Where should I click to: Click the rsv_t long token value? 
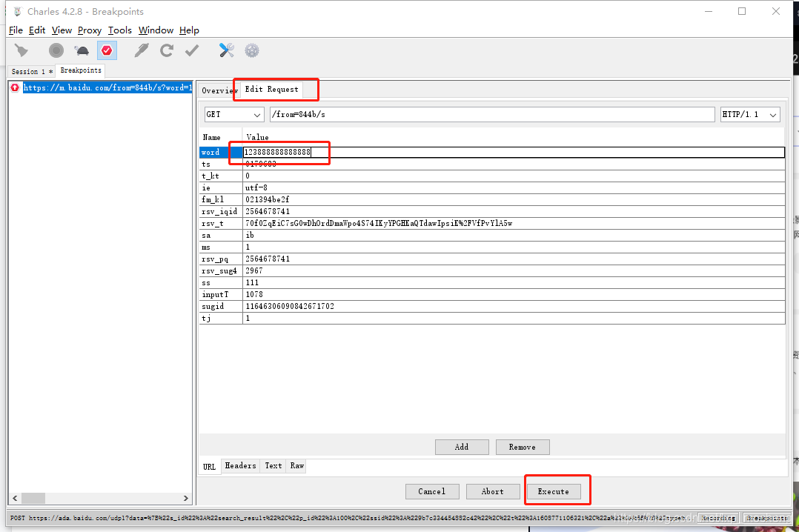coord(379,223)
